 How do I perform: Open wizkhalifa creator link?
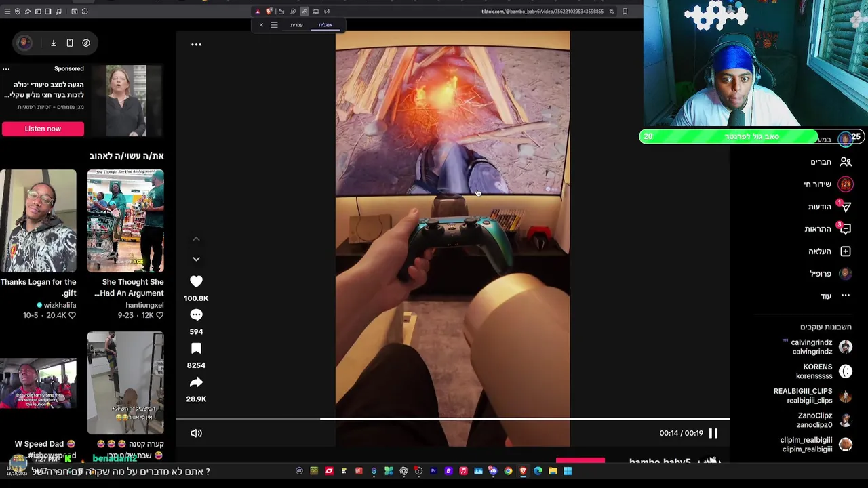pos(60,306)
